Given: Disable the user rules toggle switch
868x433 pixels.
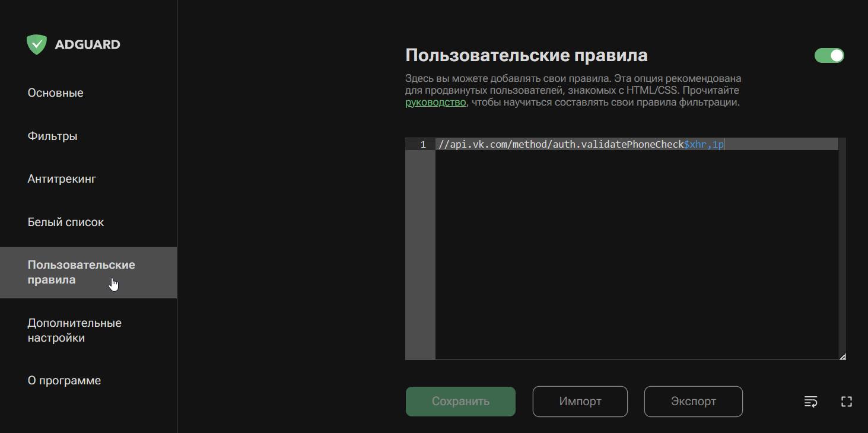Looking at the screenshot, I should 829,56.
